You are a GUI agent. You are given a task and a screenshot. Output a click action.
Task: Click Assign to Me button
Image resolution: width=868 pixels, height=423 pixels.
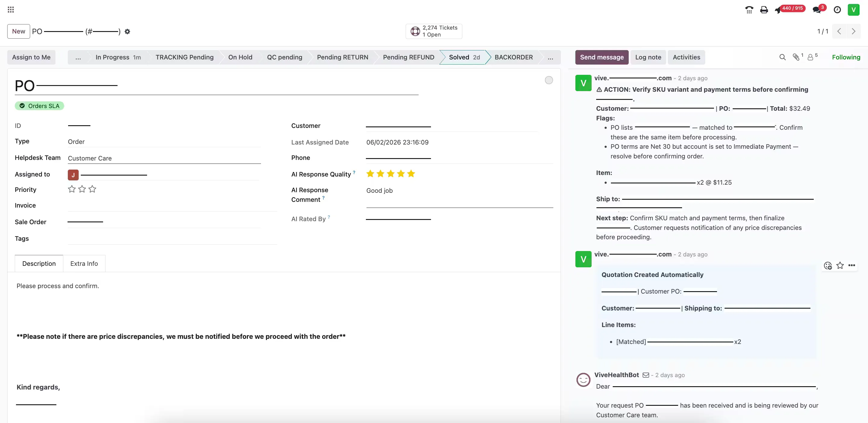point(31,57)
